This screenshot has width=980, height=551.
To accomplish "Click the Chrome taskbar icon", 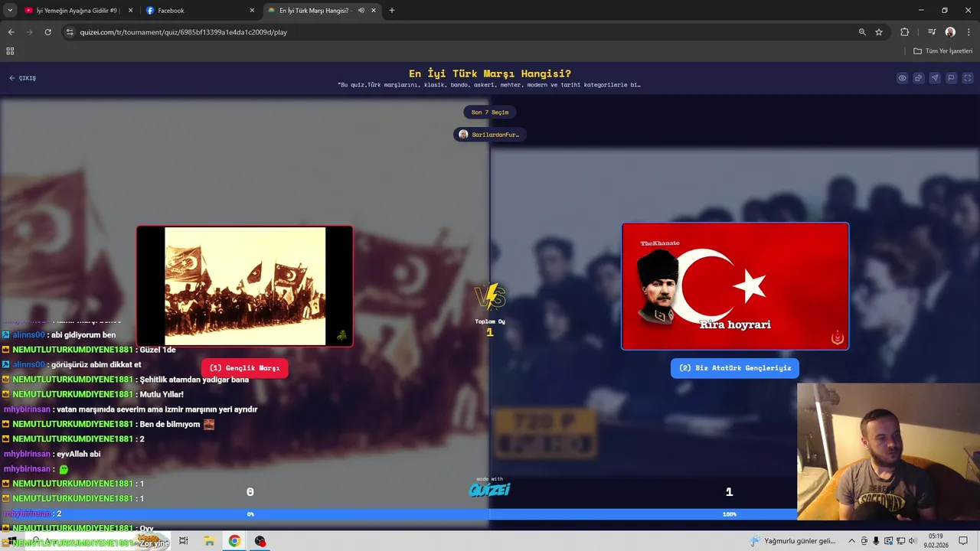I will 234,541.
